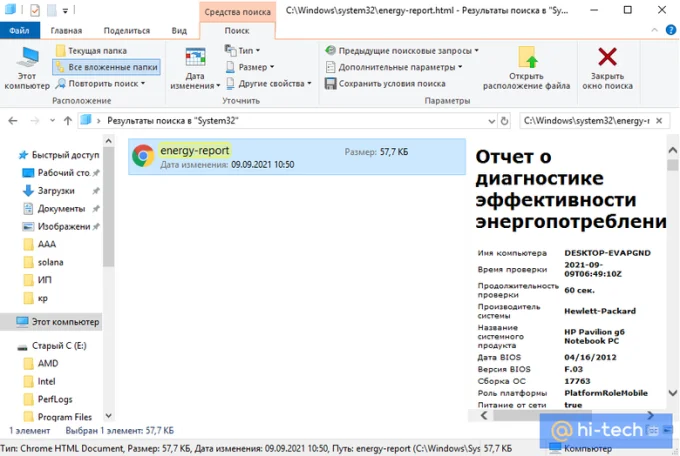Click the red X Close search icon
Image resolution: width=680 pixels, height=456 pixels.
click(x=607, y=57)
